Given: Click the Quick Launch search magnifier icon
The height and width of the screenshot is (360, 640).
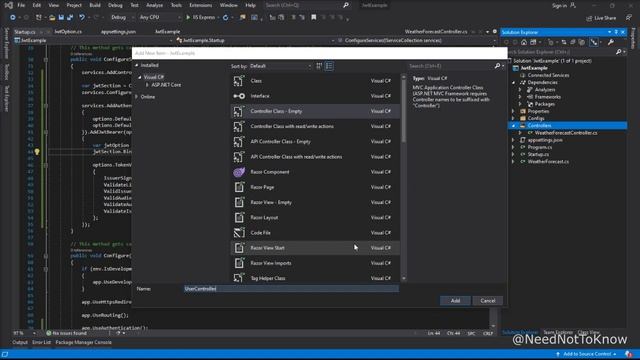Looking at the screenshot, I should 346,5.
